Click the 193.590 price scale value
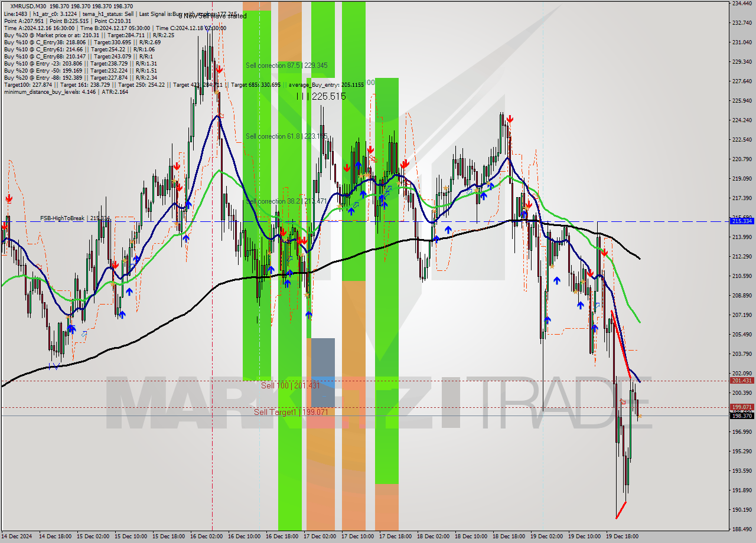Image resolution: width=756 pixels, height=543 pixels. pos(742,471)
